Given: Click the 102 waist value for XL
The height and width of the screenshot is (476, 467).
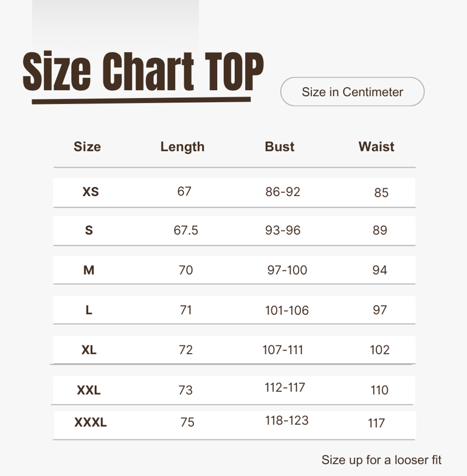Looking at the screenshot, I should click(379, 350).
